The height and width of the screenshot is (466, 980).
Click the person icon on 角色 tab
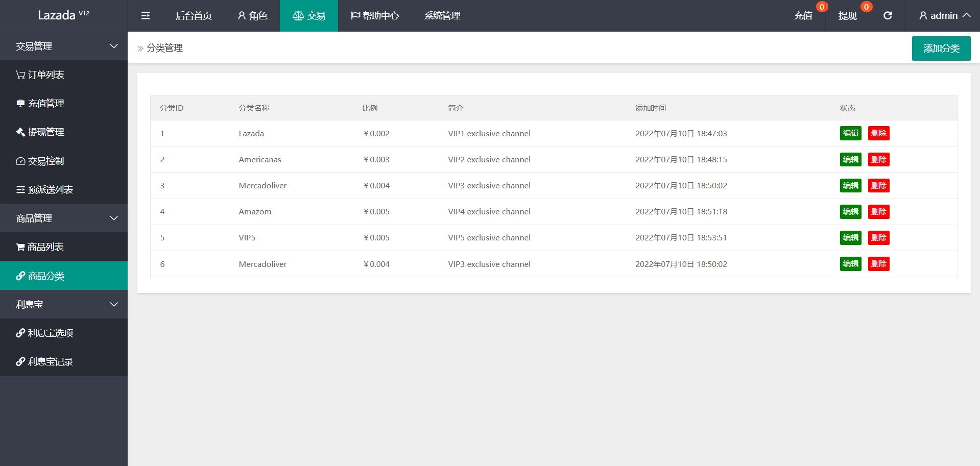point(242,16)
